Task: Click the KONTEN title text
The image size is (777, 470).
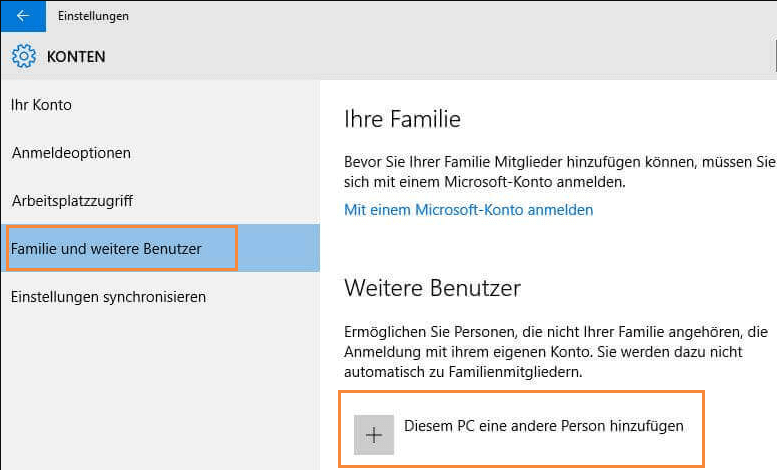Action: coord(76,57)
